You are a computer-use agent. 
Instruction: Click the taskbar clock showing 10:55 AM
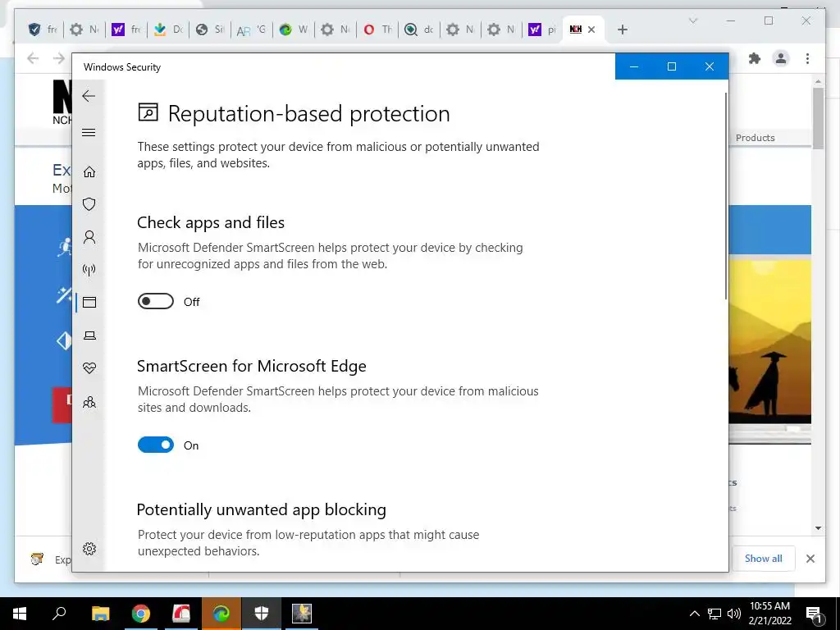[x=769, y=614]
